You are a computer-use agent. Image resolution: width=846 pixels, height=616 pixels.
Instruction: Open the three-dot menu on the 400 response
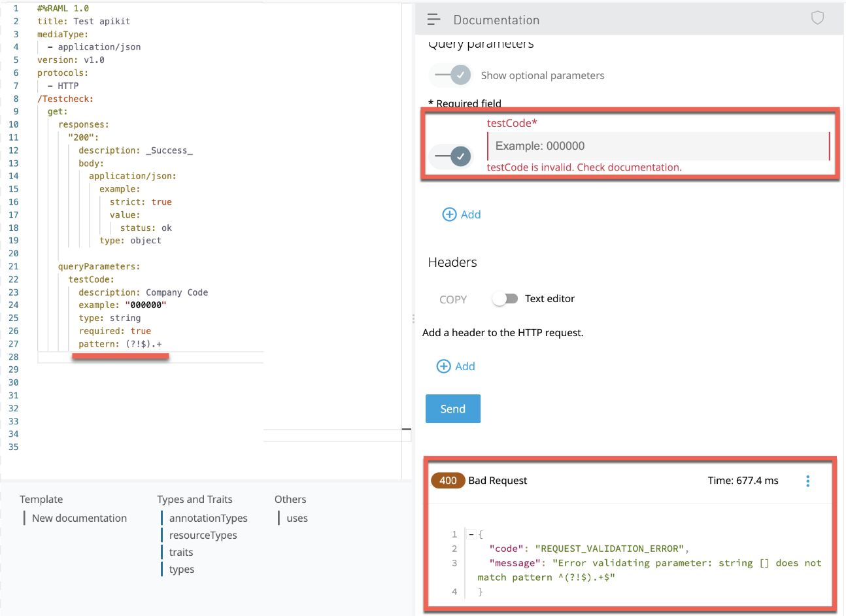(x=808, y=481)
